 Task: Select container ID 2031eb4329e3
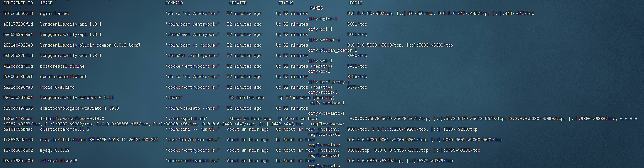click(18, 45)
